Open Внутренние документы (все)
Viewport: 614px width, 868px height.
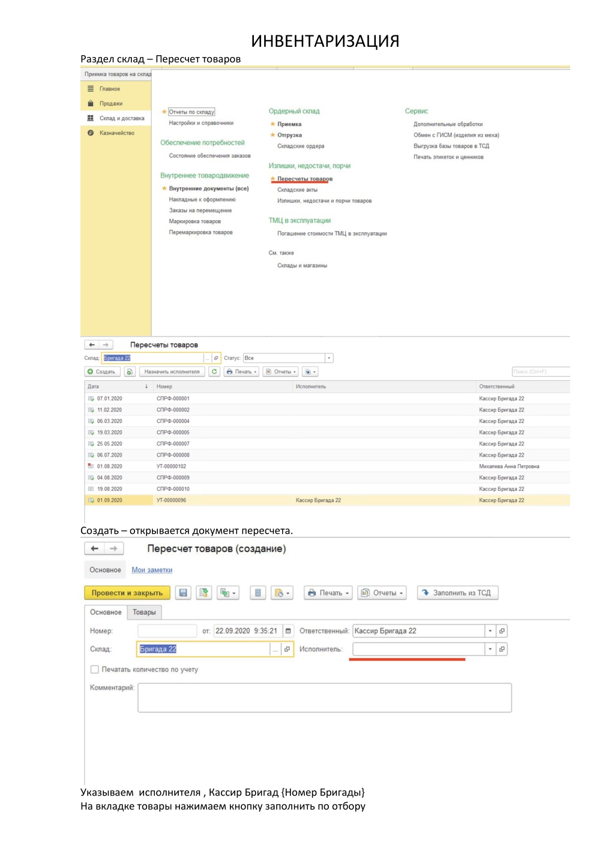point(208,188)
